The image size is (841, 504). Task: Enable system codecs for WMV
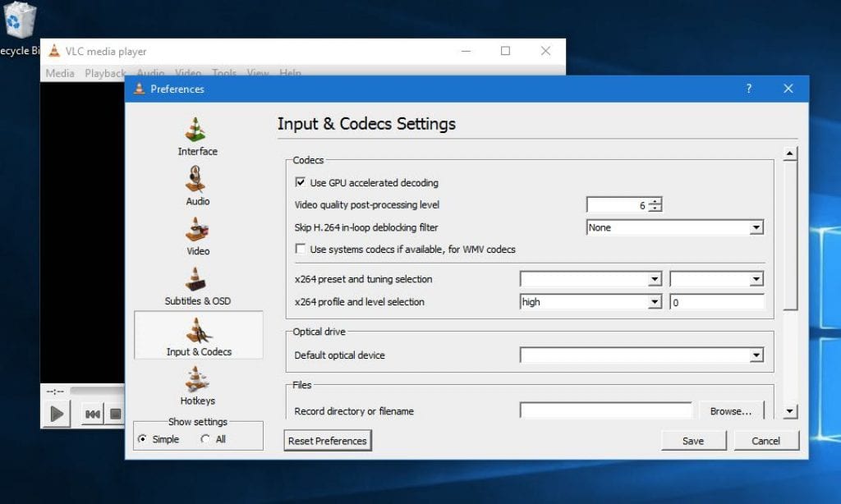(x=301, y=249)
